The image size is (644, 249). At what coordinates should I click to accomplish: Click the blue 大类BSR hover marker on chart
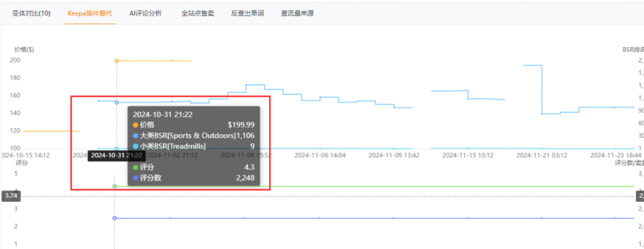point(117,102)
